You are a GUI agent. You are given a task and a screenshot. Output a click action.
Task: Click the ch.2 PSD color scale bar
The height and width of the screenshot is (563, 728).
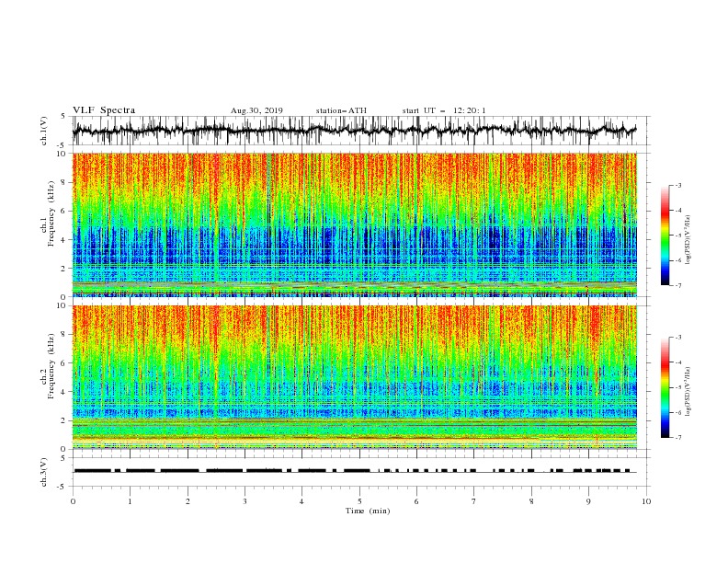tap(665, 387)
